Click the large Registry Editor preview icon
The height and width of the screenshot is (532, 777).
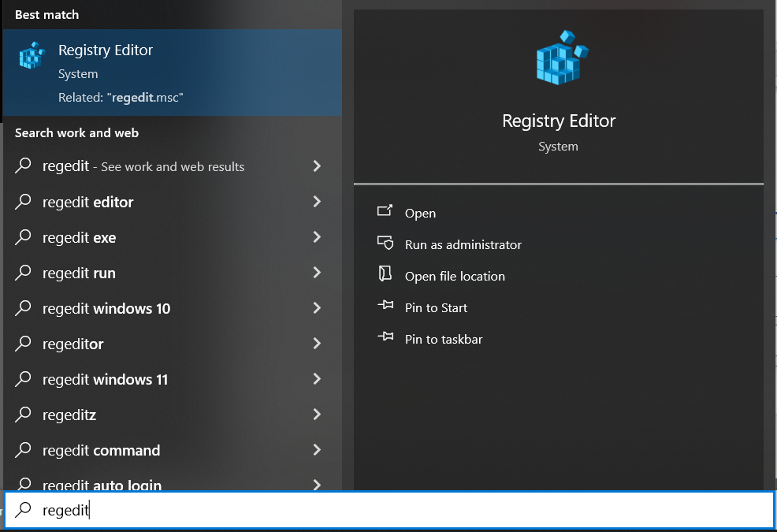click(559, 58)
